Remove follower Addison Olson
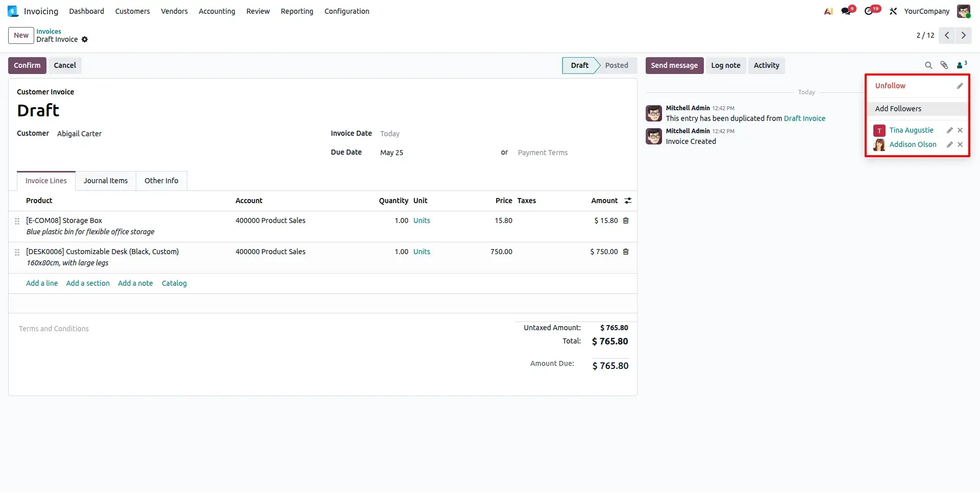Image resolution: width=980 pixels, height=493 pixels. [x=960, y=144]
